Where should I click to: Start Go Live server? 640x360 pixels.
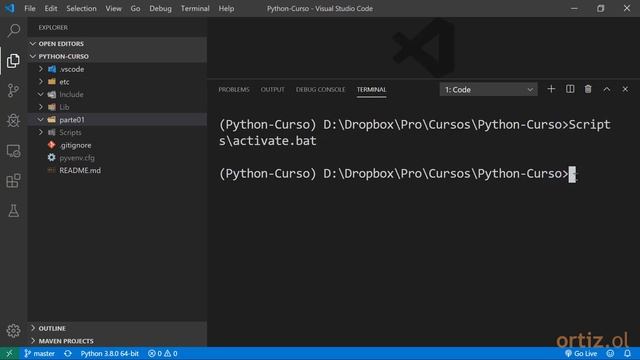tap(581, 353)
